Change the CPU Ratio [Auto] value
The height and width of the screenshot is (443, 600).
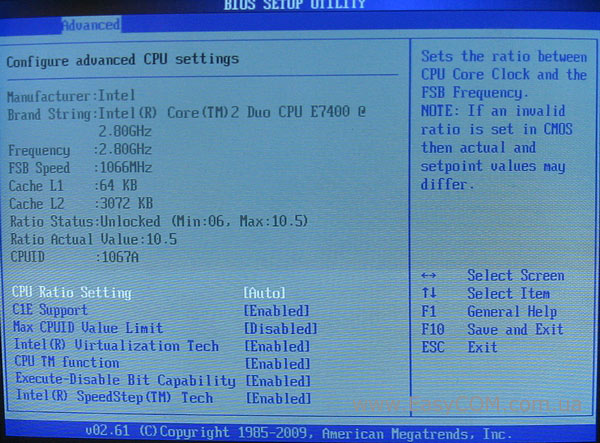pos(264,293)
